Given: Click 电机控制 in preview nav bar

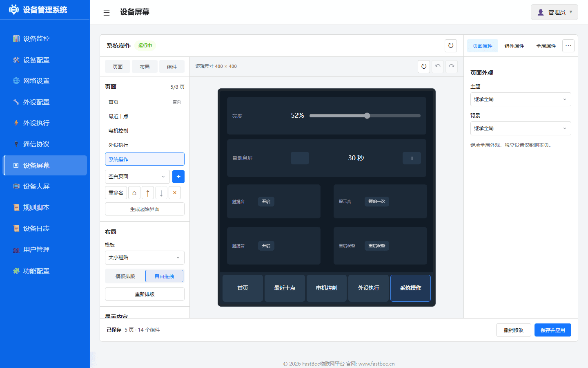Looking at the screenshot, I should 327,288.
